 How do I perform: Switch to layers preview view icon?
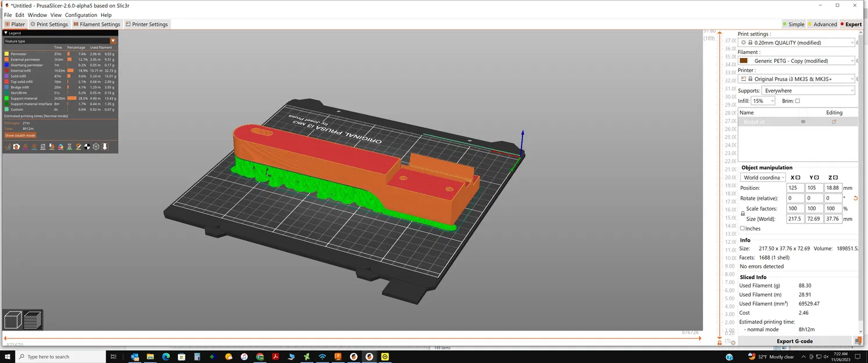[x=33, y=320]
